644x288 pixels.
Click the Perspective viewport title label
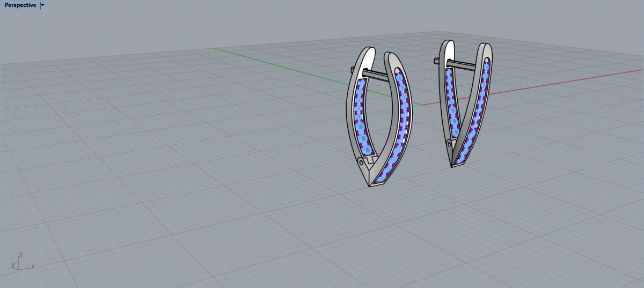20,5
